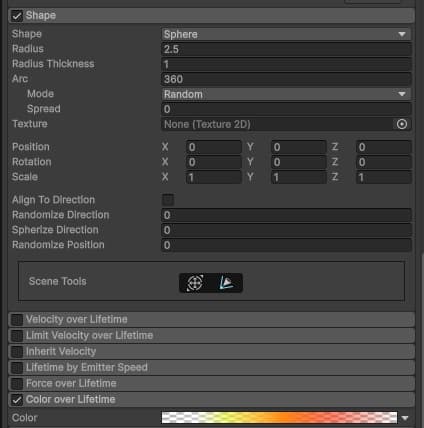Enable Force over Lifetime module checkbox
424x428 pixels.
pos(17,384)
